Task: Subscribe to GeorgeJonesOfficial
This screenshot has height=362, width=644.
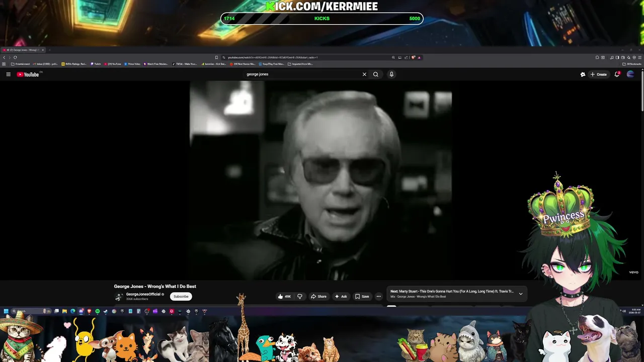Action: pos(181,297)
